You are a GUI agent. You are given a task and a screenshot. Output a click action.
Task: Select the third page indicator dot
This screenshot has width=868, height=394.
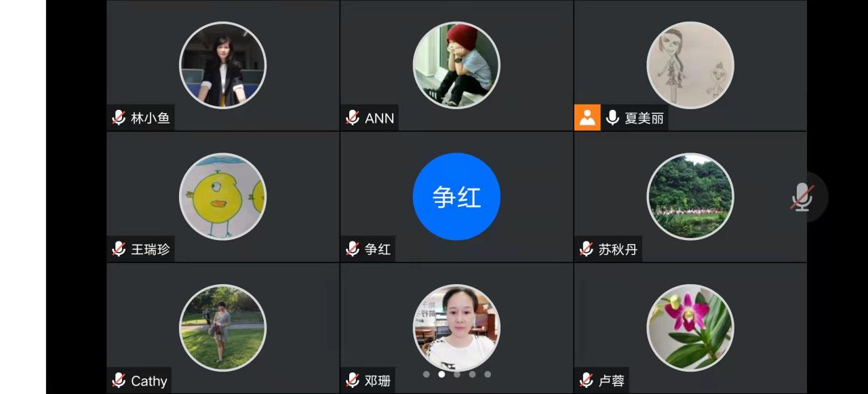click(x=457, y=374)
